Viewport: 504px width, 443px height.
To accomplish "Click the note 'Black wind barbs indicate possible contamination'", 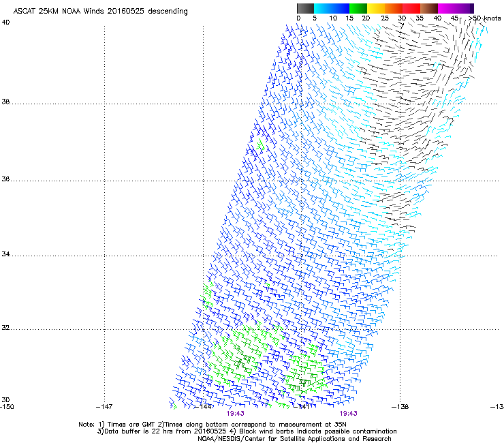I will click(x=318, y=431).
